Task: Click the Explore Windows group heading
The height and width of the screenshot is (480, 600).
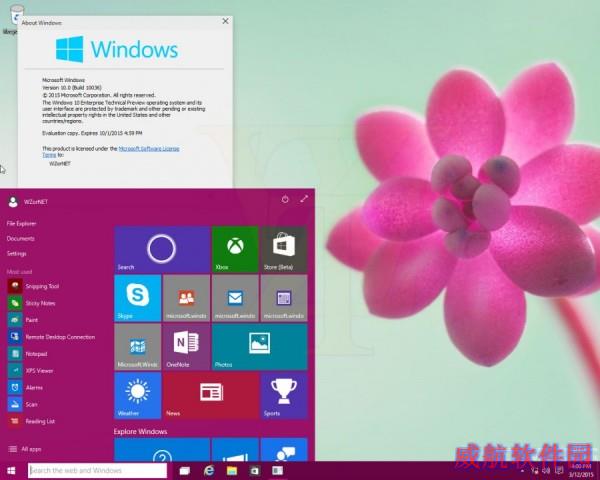Action: [140, 431]
